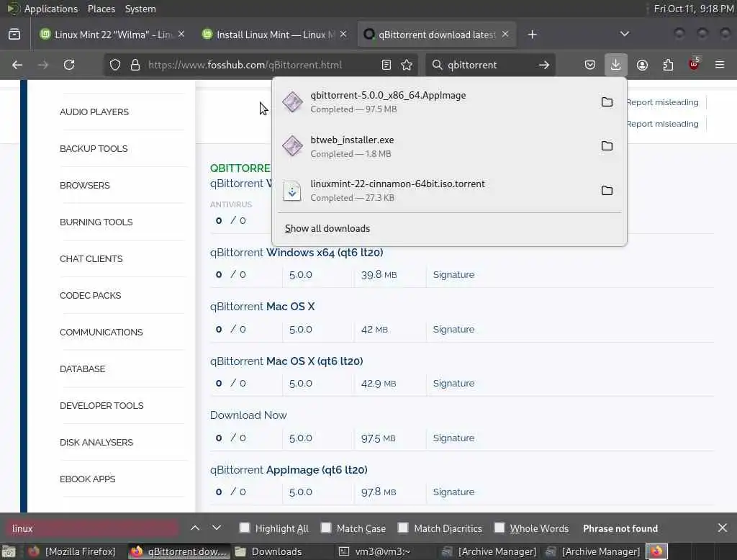Select the qBittorrent download latest tab
Screen dimensions: 737x560
click(437, 35)
